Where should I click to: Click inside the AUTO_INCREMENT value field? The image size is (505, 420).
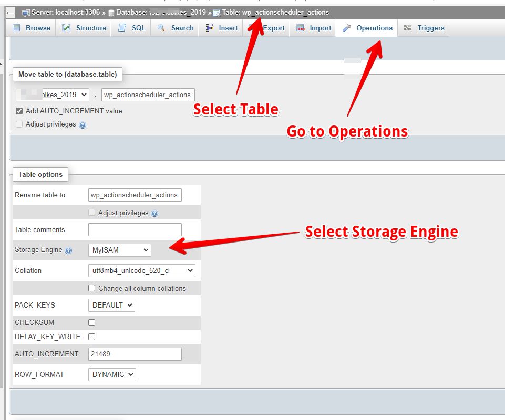(x=135, y=354)
